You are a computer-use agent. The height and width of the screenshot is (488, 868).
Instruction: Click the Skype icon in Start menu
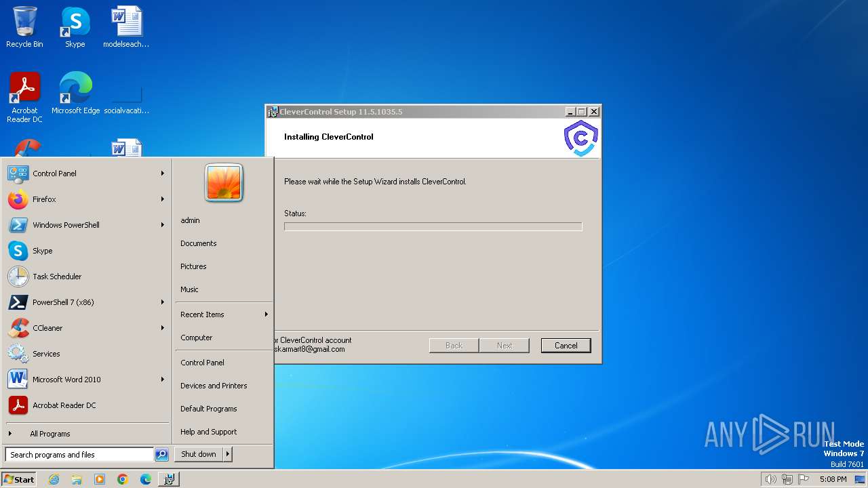[x=18, y=251]
